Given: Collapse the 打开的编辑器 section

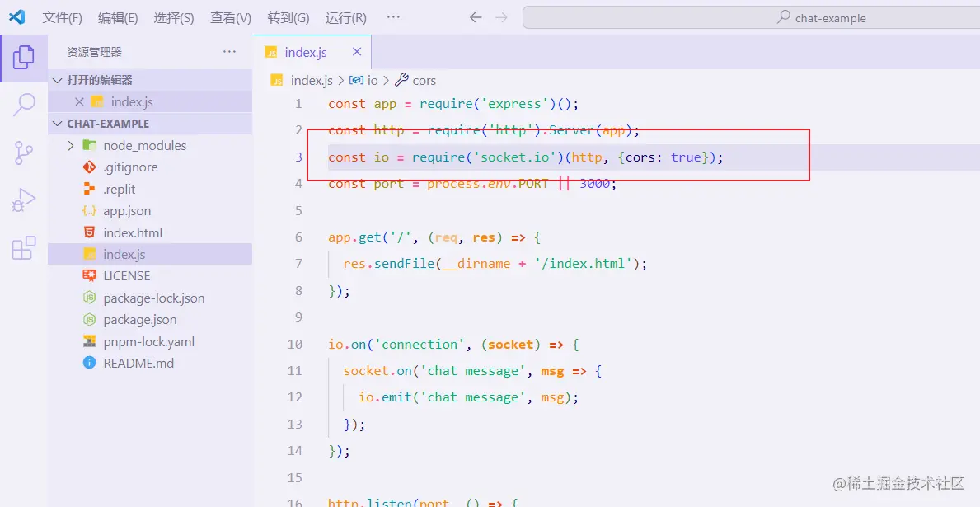Looking at the screenshot, I should pos(59,80).
